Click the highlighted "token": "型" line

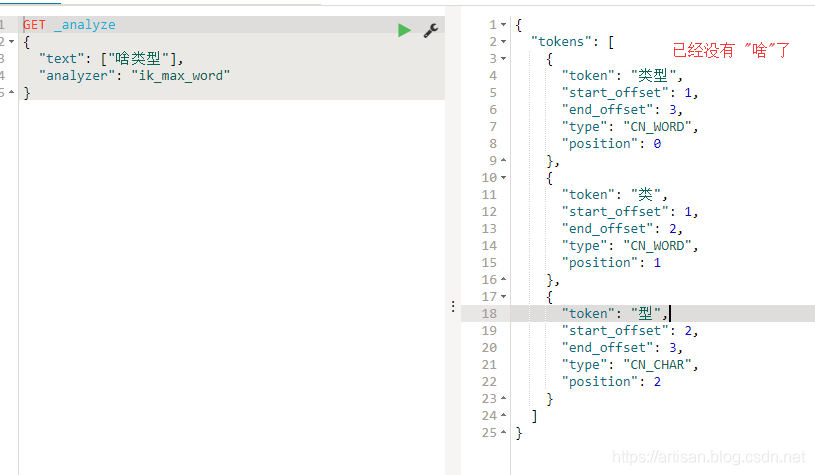(x=614, y=314)
